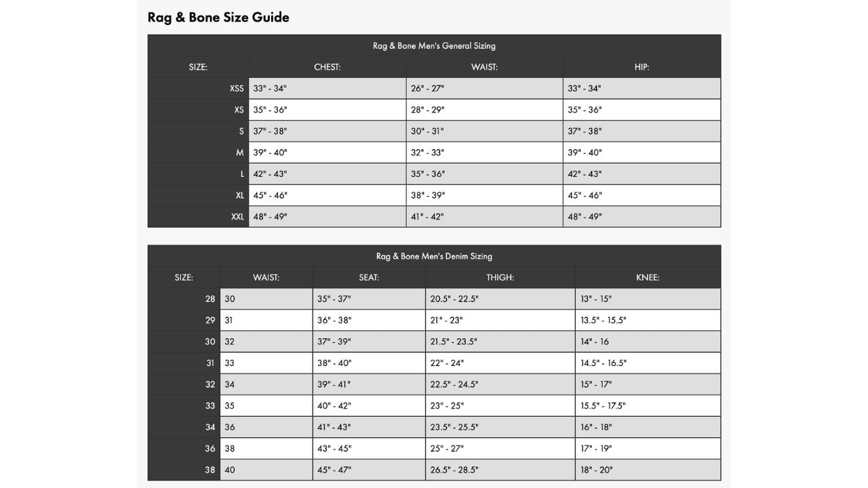
Task: Select the XXL size row label
Action: pos(235,217)
